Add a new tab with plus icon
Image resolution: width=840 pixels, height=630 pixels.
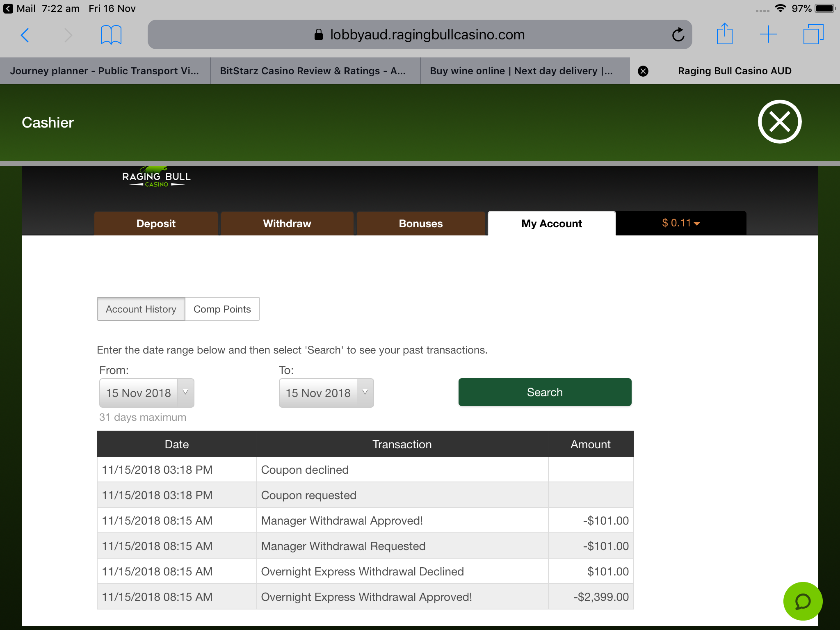coord(768,34)
